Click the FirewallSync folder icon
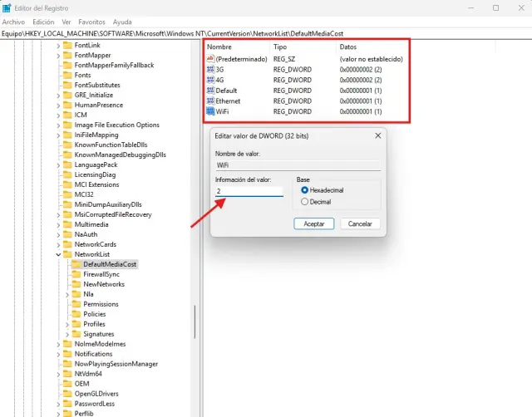532x417 pixels. click(76, 274)
